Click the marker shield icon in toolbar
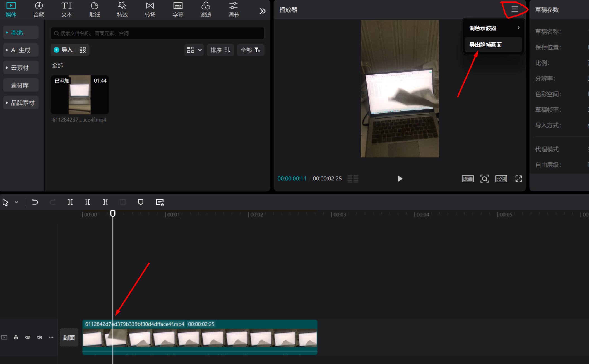 [141, 202]
